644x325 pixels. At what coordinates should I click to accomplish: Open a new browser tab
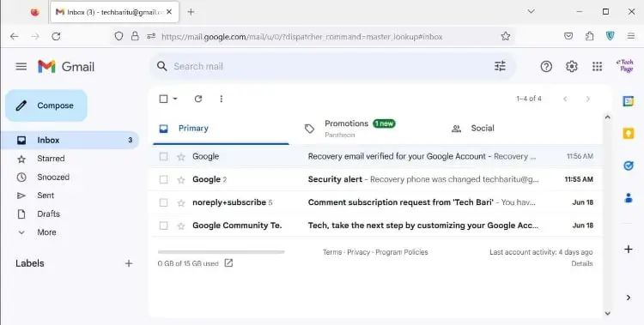click(x=191, y=12)
